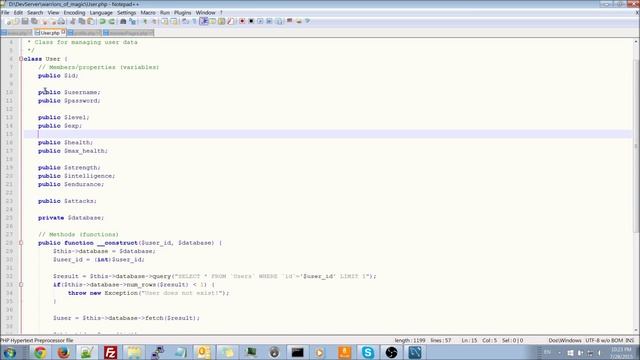The height and width of the screenshot is (360, 640).
Task: Redo edit with the toolbar arrow
Action: click(x=111, y=21)
